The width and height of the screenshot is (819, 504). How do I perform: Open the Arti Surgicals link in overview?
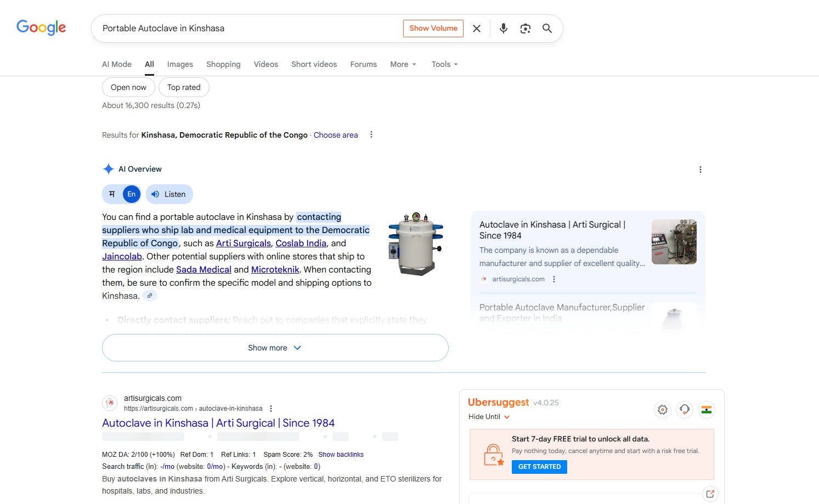pos(244,243)
